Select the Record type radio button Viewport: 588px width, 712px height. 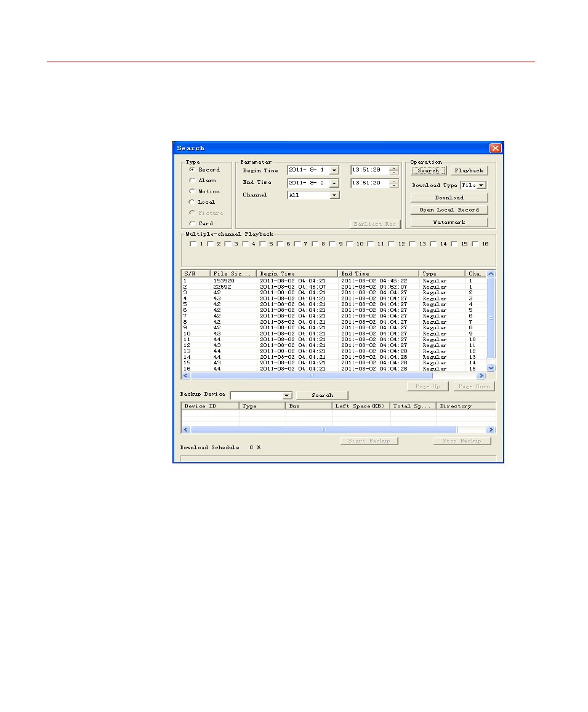click(192, 170)
